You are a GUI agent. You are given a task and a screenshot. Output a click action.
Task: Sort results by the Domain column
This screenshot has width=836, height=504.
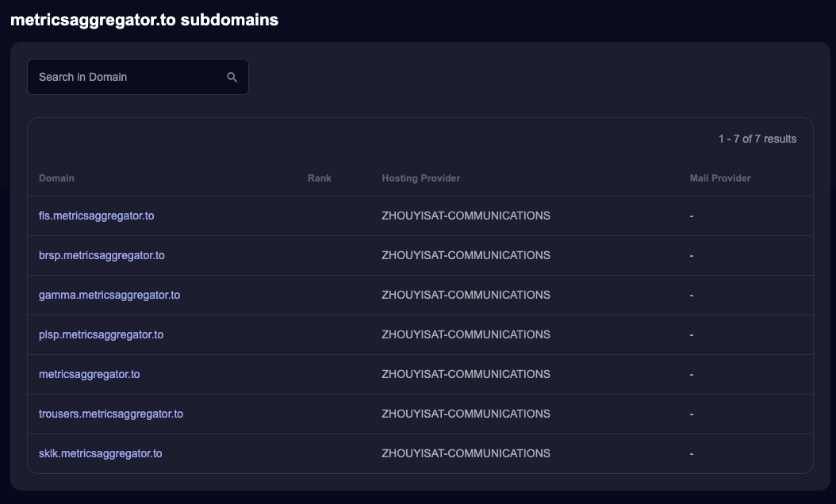(x=56, y=178)
